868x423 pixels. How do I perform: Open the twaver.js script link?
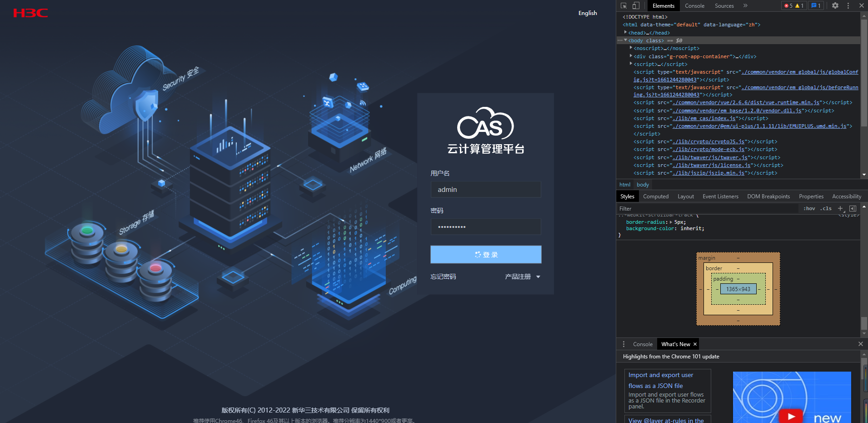click(710, 157)
